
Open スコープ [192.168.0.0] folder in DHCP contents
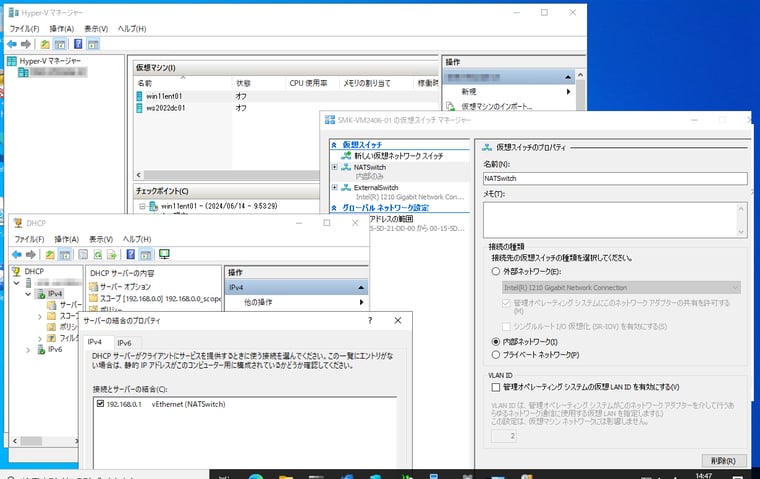pyautogui.click(x=155, y=298)
